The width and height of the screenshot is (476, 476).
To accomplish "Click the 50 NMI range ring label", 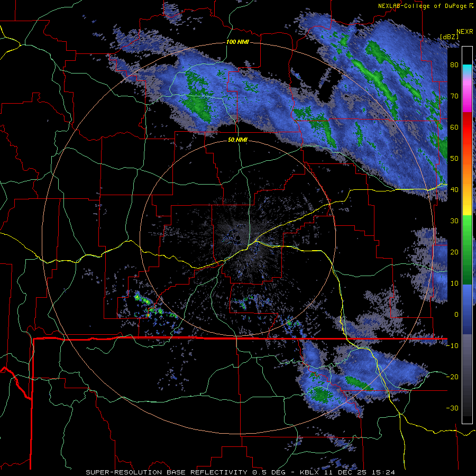I will tap(237, 140).
